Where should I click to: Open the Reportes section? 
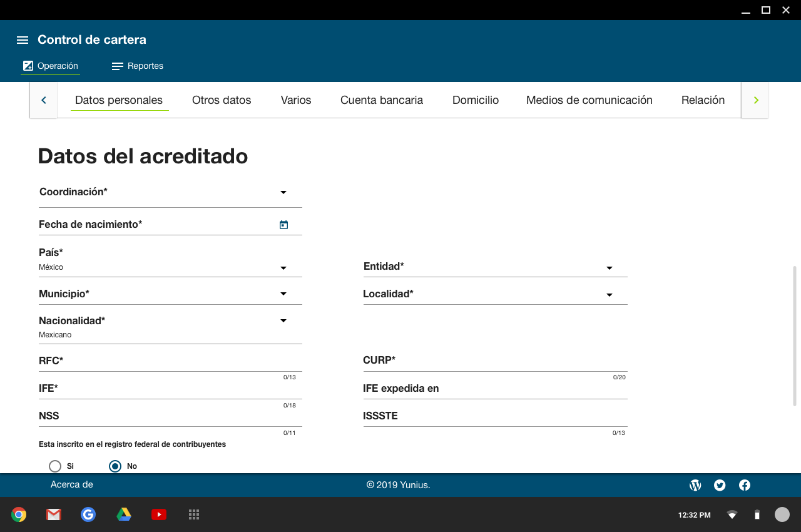click(138, 66)
